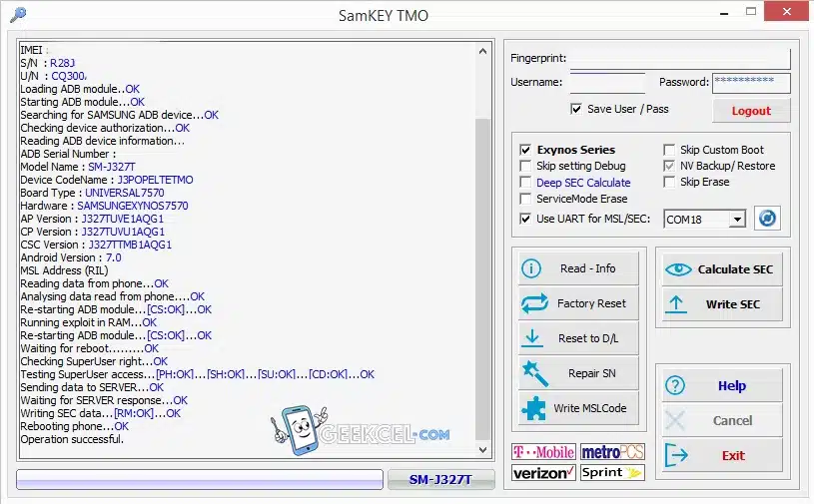Click the Write SEC upload arrow icon
Viewport: 814px width, 504px height.
tap(676, 304)
